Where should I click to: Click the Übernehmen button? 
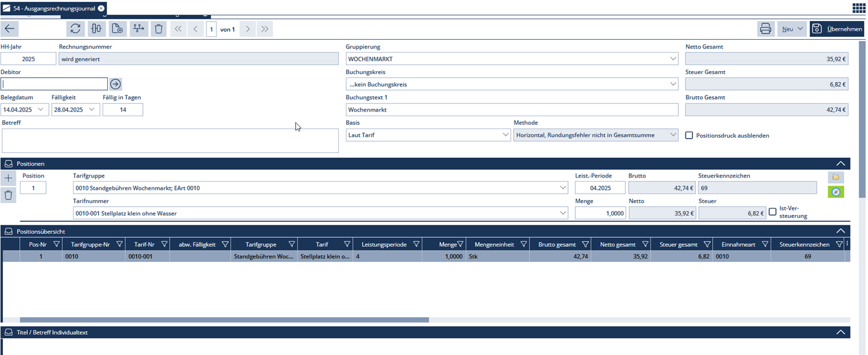coord(836,29)
